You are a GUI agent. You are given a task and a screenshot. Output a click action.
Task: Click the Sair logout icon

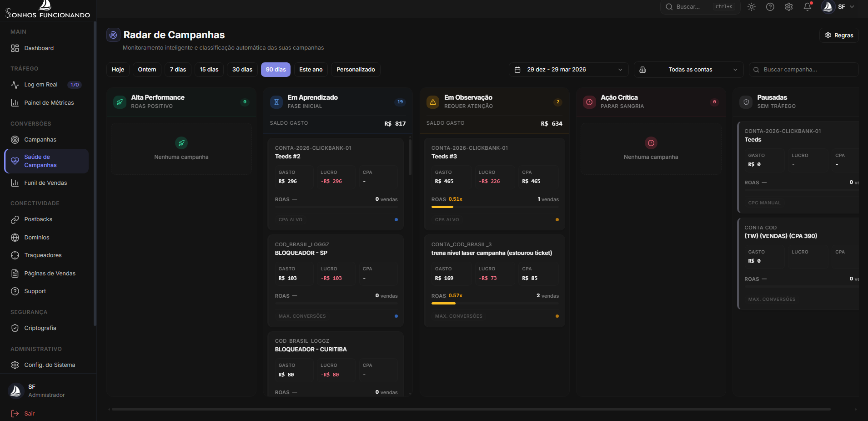[15, 414]
